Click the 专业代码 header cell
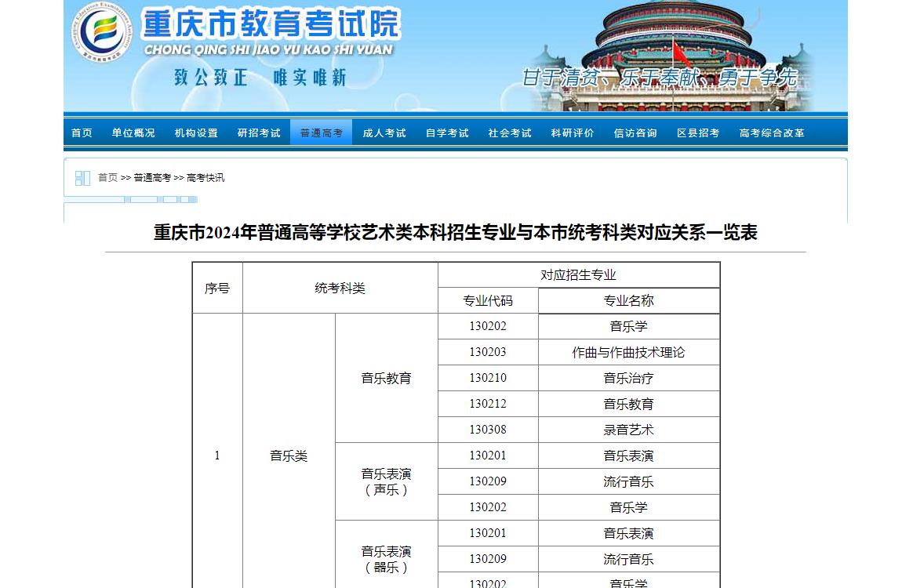This screenshot has height=588, width=902. (488, 300)
